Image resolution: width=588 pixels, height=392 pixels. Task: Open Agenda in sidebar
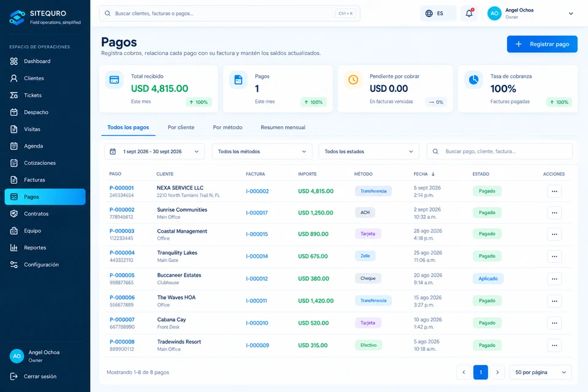point(45,146)
